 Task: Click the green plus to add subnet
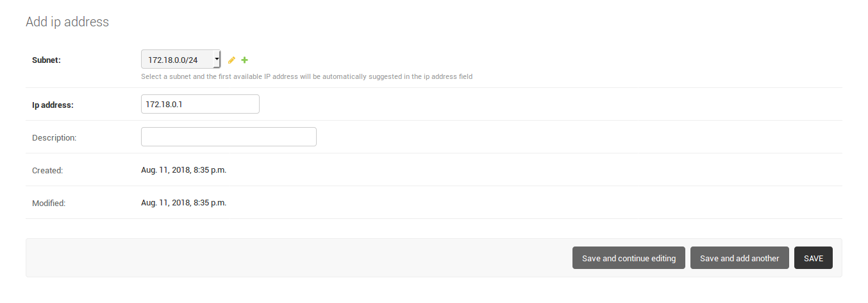click(x=244, y=60)
